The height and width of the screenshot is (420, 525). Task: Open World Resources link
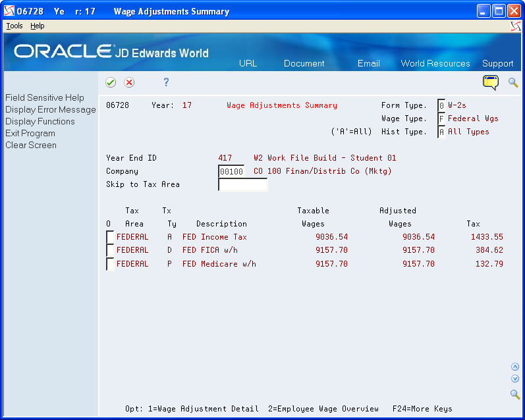click(x=435, y=63)
